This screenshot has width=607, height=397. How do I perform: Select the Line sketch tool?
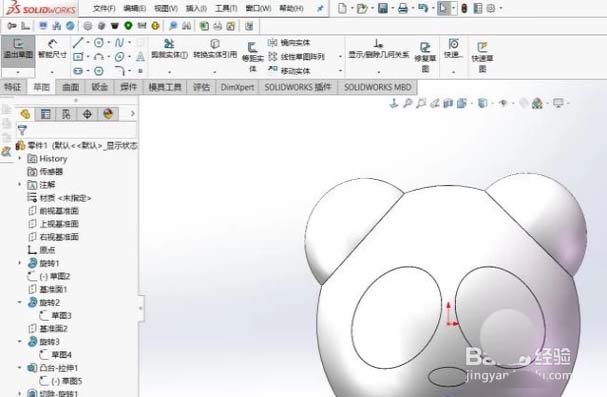(78, 42)
